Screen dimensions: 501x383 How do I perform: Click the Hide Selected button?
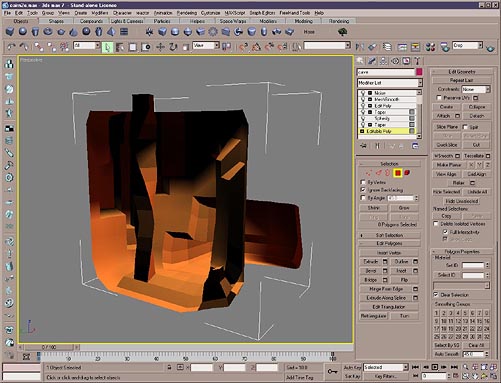[x=447, y=192]
